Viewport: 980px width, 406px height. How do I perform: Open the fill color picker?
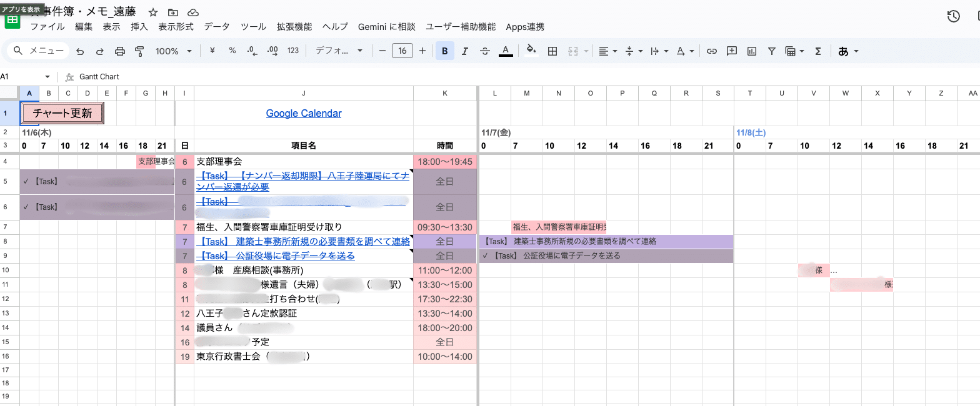(531, 51)
